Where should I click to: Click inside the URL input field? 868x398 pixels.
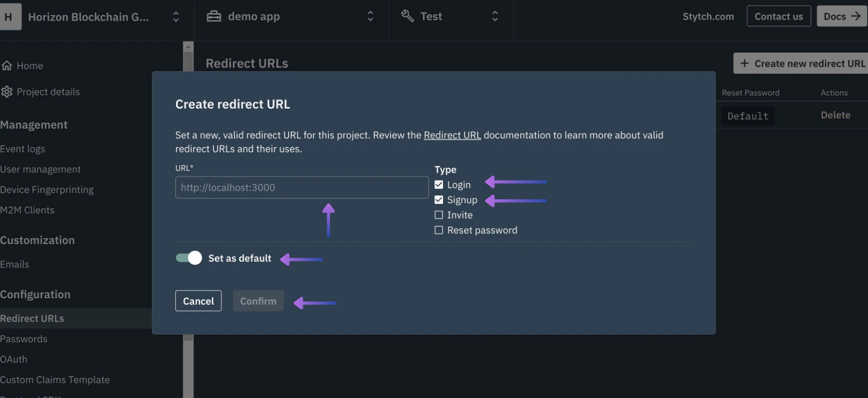click(x=301, y=187)
